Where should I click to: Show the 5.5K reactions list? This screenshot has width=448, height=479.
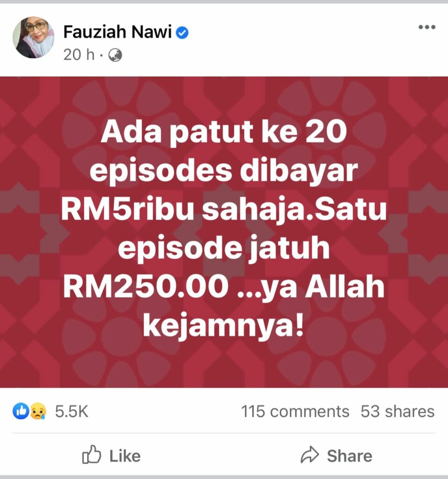(x=72, y=412)
